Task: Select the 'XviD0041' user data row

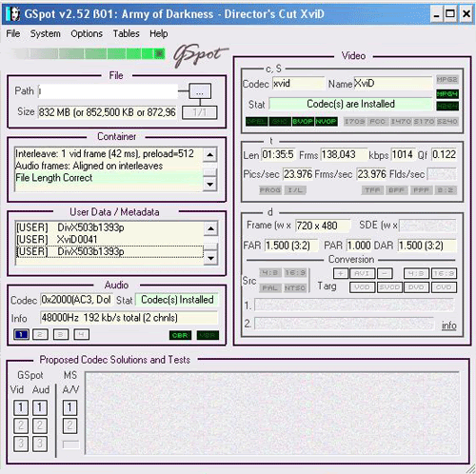Action: pyautogui.click(x=109, y=240)
